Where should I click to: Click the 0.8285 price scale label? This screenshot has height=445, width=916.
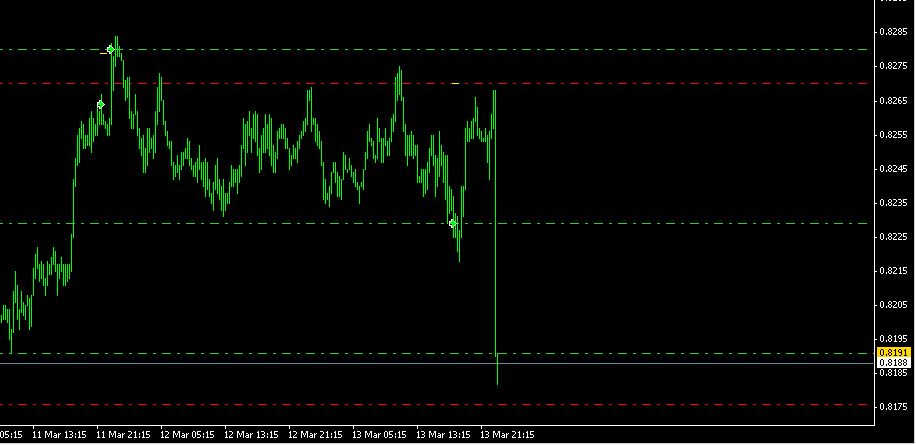tap(894, 32)
